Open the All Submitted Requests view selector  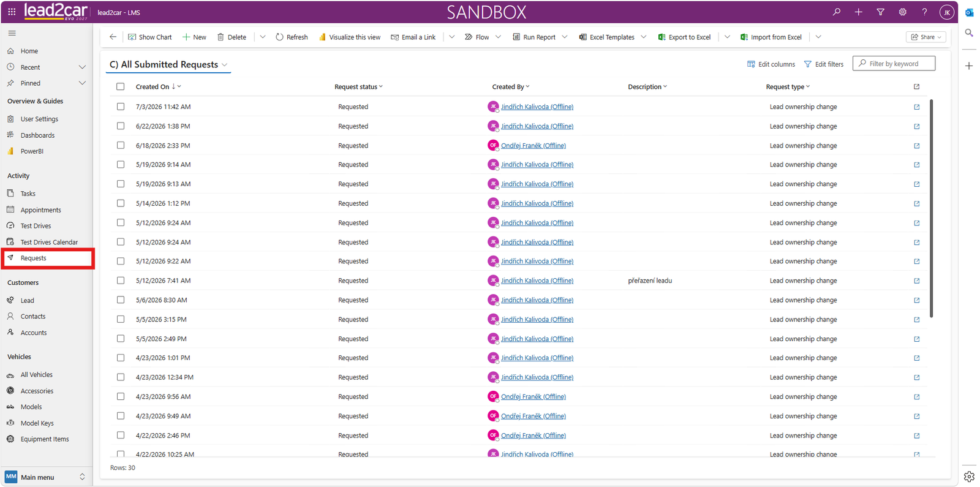click(168, 64)
